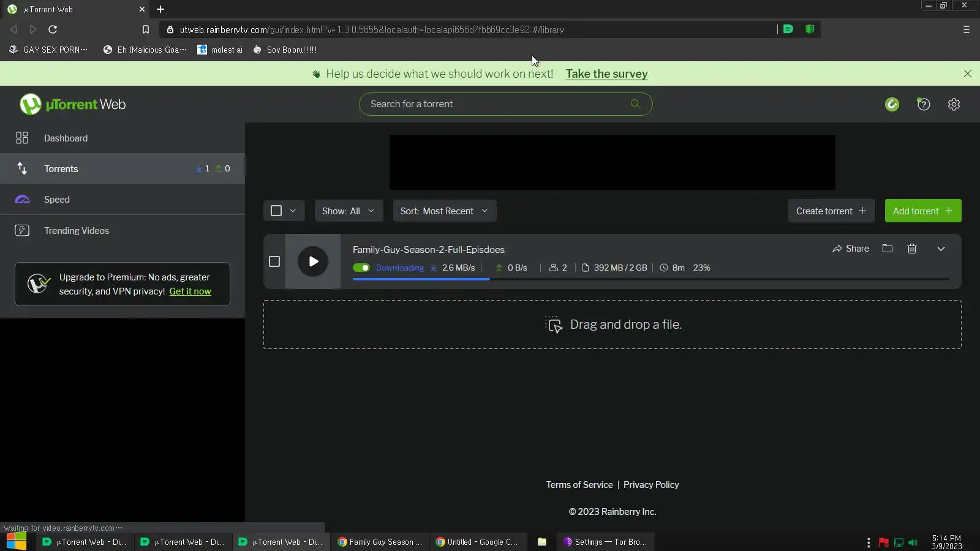Bookmark this page using the bookmark icon
The height and width of the screenshot is (551, 980).
point(146,29)
